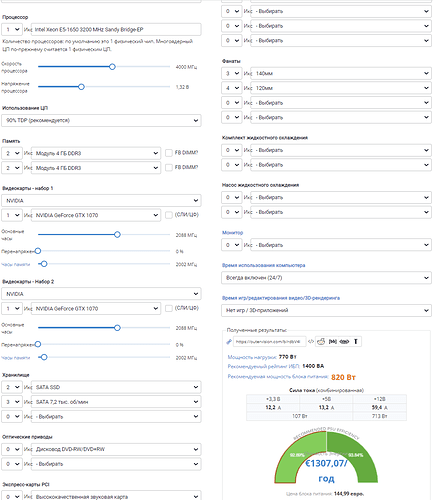Click Рекомендуемая мощность блока питания link
433x500 pixels.
(278, 377)
